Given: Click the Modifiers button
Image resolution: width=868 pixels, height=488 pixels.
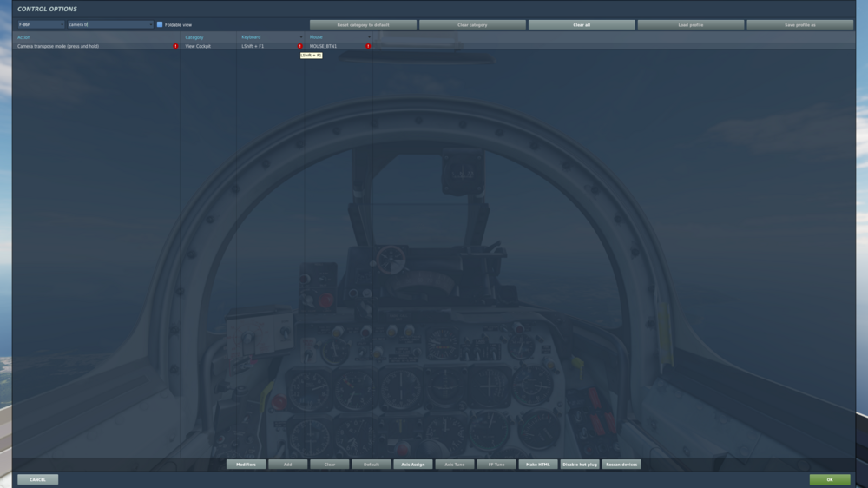Looking at the screenshot, I should (246, 465).
